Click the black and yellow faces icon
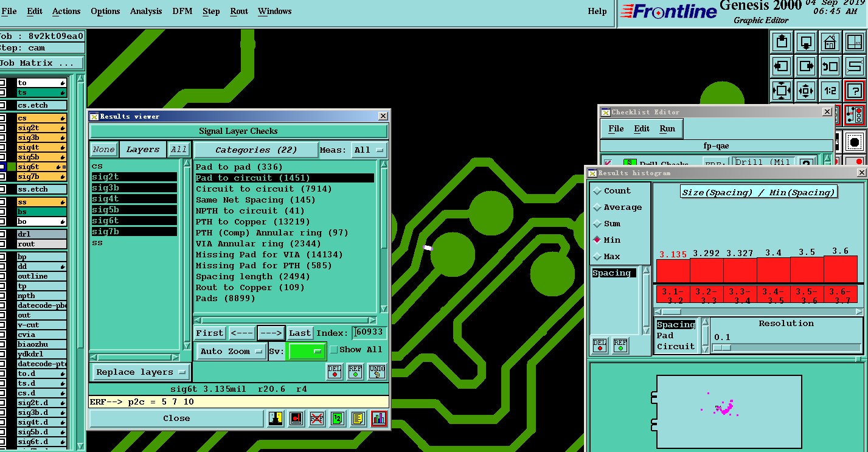The height and width of the screenshot is (452, 868). click(x=276, y=419)
